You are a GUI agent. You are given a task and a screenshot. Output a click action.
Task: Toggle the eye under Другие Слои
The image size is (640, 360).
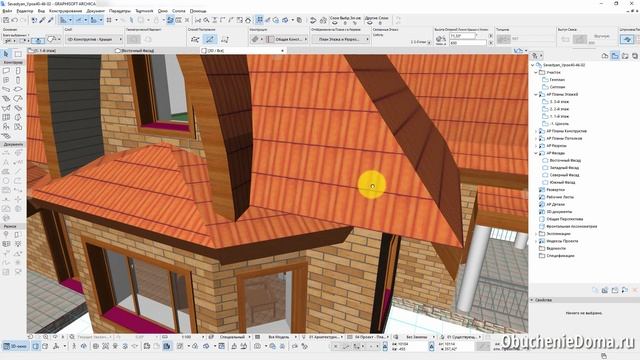(x=370, y=23)
